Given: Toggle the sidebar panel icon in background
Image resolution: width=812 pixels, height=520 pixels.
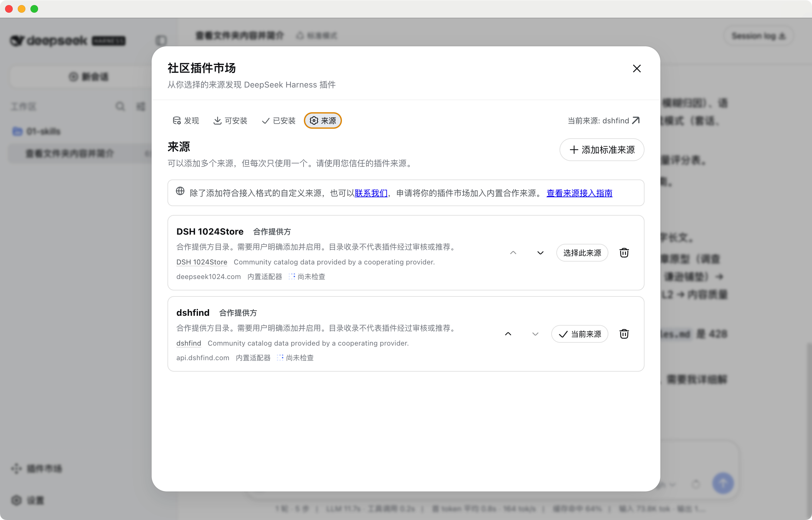Looking at the screenshot, I should tap(161, 41).
